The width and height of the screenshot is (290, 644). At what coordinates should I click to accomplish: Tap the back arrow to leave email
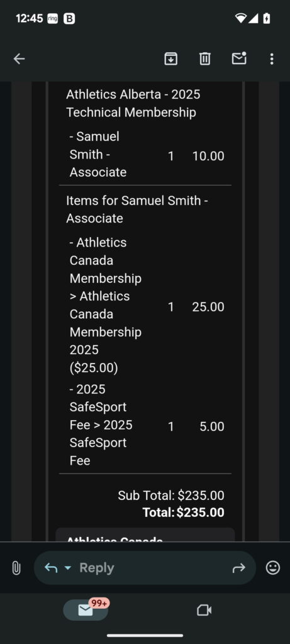click(20, 59)
